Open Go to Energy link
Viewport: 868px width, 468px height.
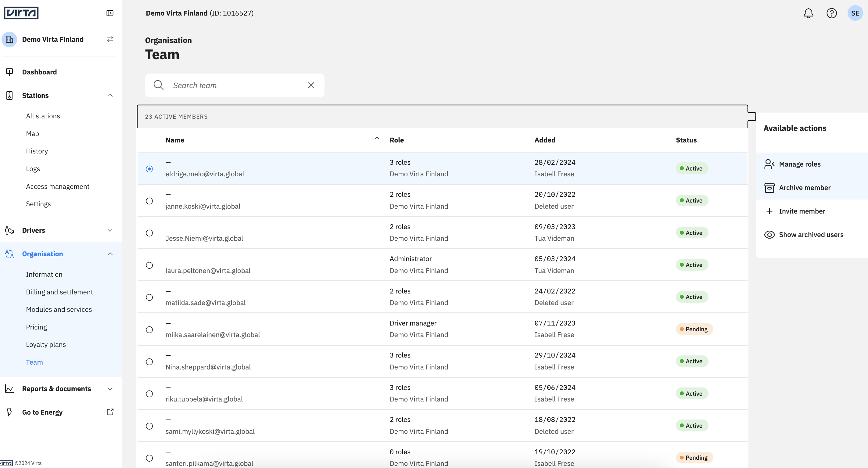pyautogui.click(x=42, y=412)
